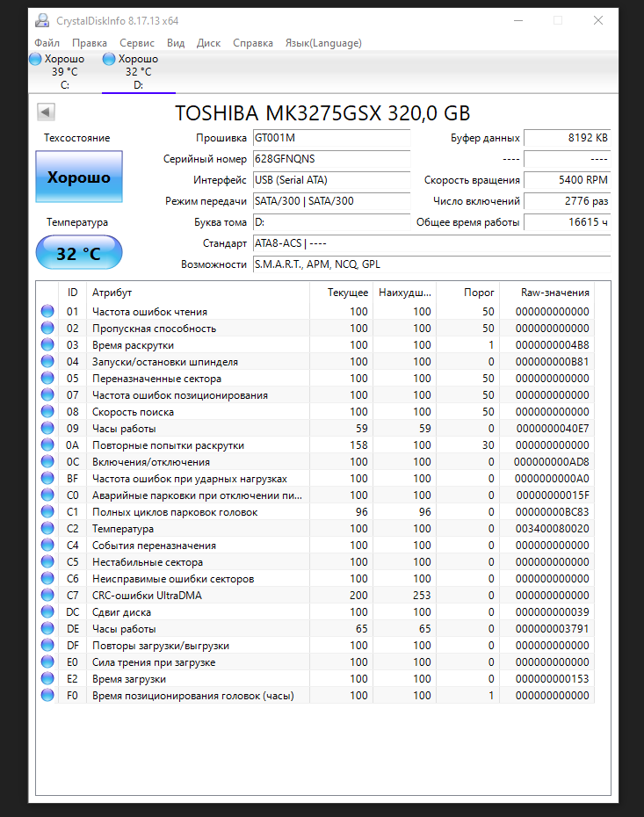The height and width of the screenshot is (817, 644).
Task: Click status orb for attribute 08 row
Action: point(47,411)
